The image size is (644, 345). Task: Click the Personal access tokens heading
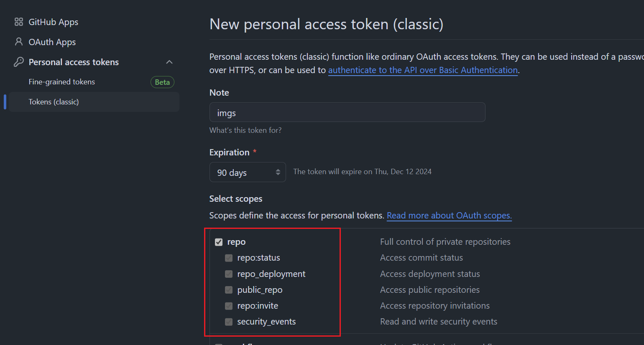[x=74, y=62]
